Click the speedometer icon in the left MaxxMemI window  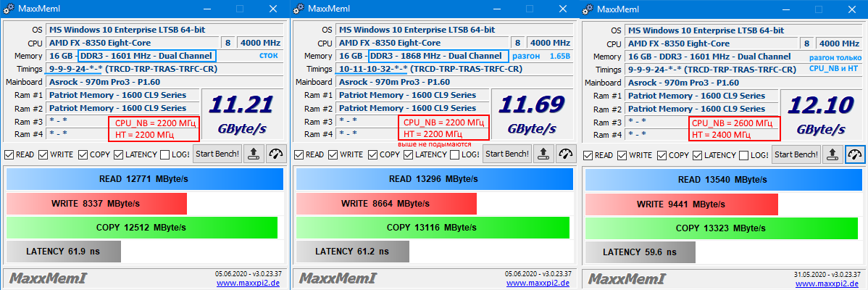coord(275,154)
